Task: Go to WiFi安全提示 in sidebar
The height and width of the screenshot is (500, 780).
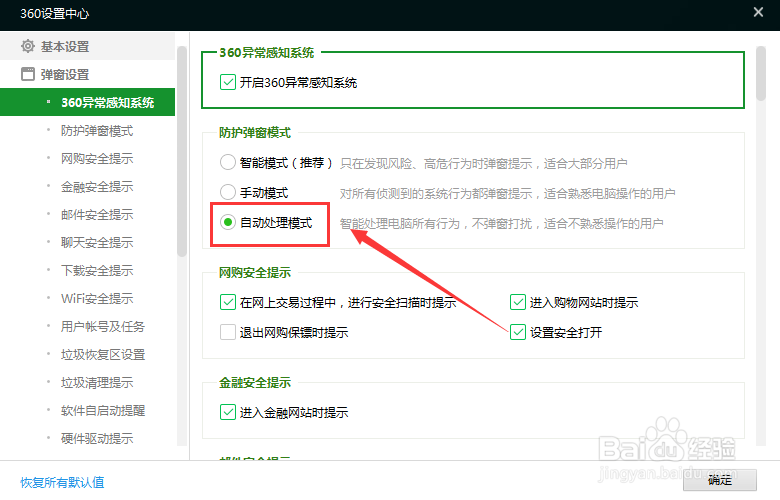Action: [97, 299]
